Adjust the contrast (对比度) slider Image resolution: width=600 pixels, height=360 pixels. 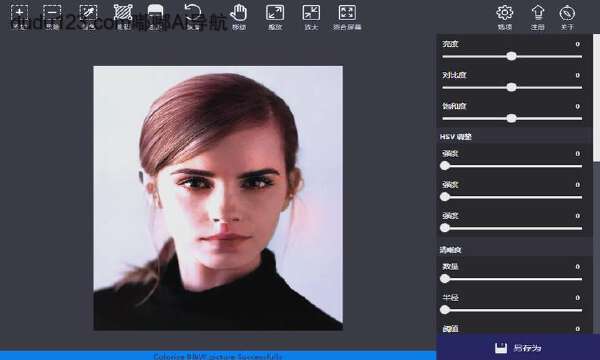click(512, 88)
